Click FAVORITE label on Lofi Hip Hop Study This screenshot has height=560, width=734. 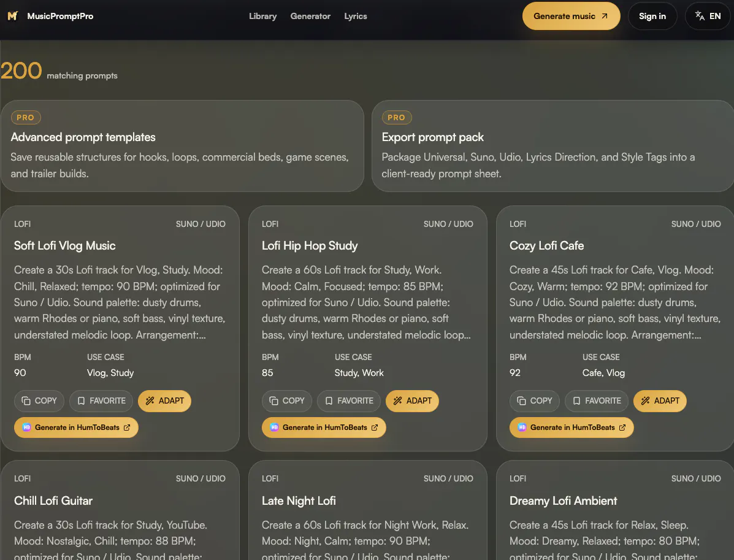point(355,401)
